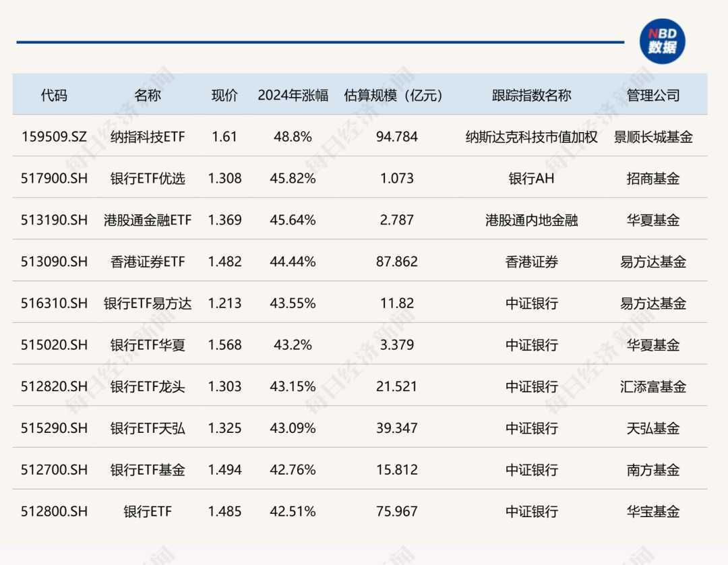728x565 pixels.
Task: Click the 纳指科技ETF name
Action: (x=148, y=137)
